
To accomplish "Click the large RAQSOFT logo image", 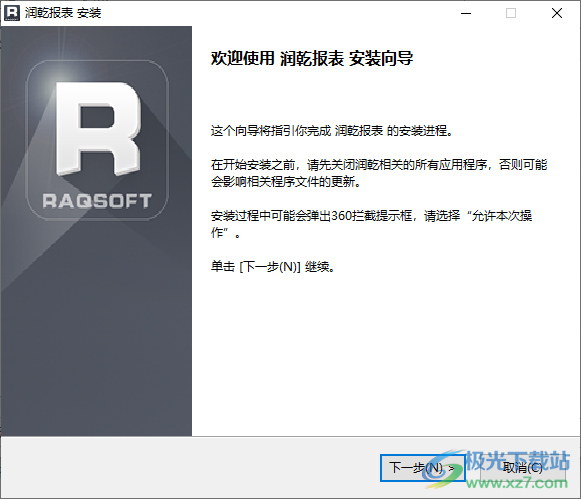I will (x=97, y=140).
